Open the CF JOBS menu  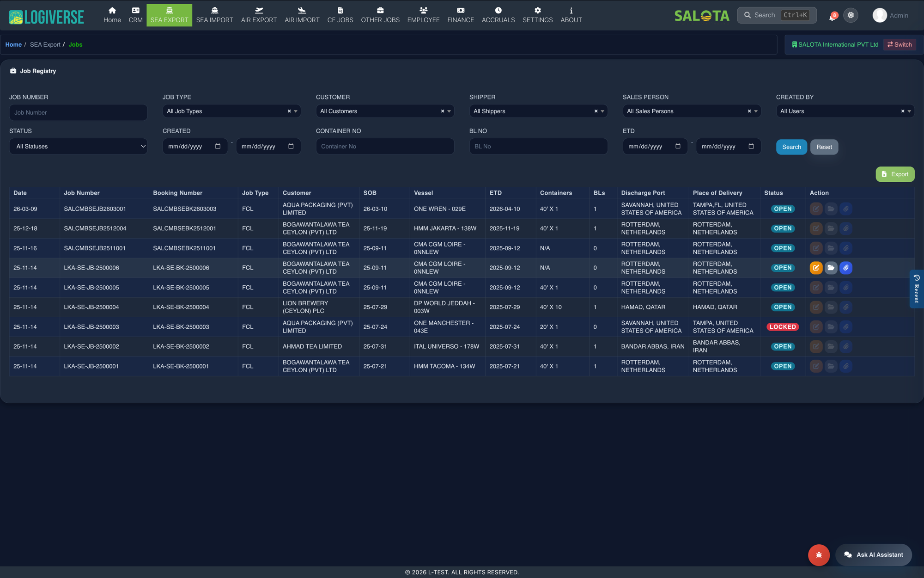[x=340, y=15]
